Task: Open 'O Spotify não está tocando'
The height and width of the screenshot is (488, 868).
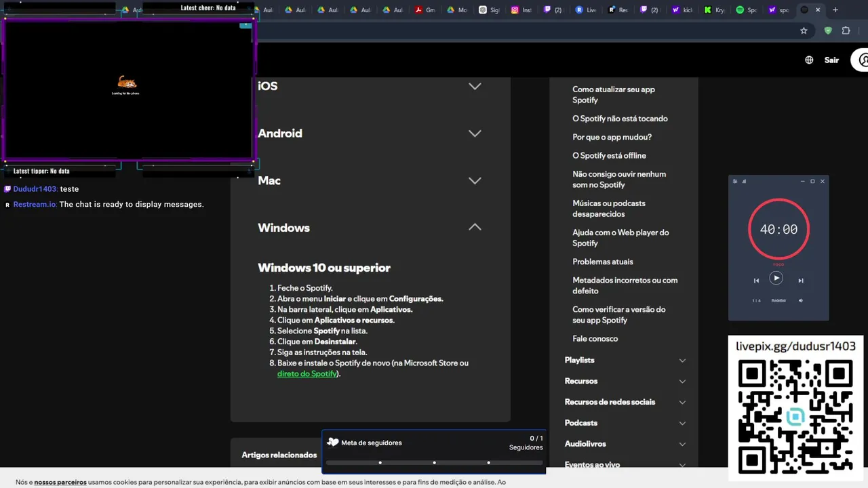Action: pyautogui.click(x=620, y=119)
